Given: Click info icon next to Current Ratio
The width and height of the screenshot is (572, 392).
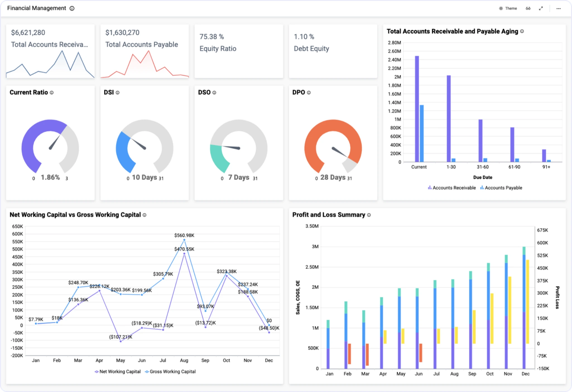Looking at the screenshot, I should (51, 93).
